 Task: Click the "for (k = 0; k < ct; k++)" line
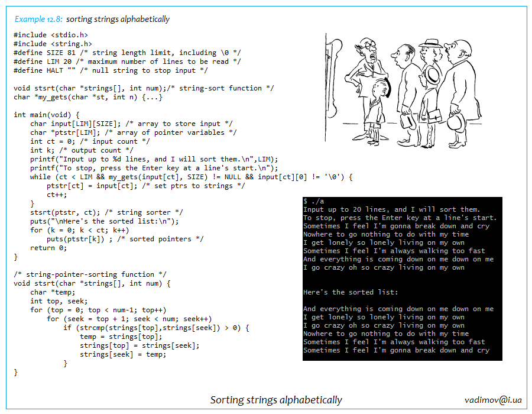(80, 230)
